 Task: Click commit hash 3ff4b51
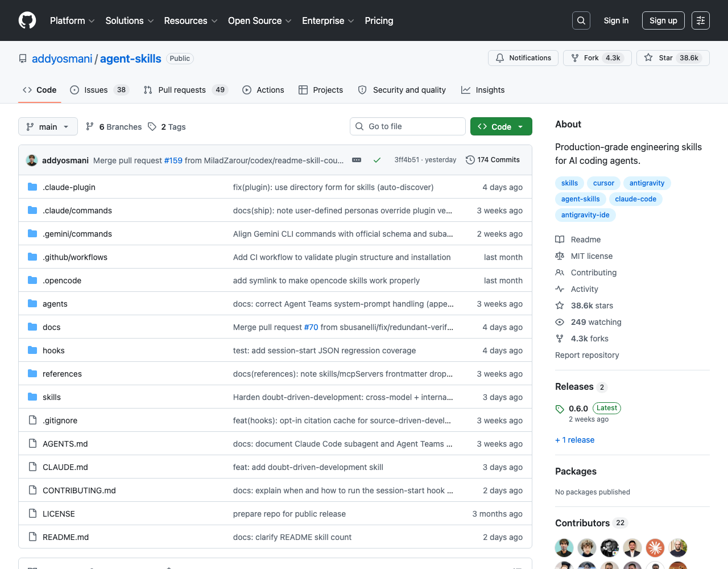(x=407, y=160)
